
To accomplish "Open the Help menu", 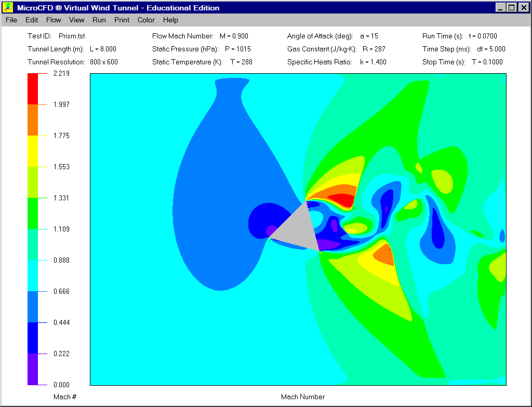I will tap(170, 20).
